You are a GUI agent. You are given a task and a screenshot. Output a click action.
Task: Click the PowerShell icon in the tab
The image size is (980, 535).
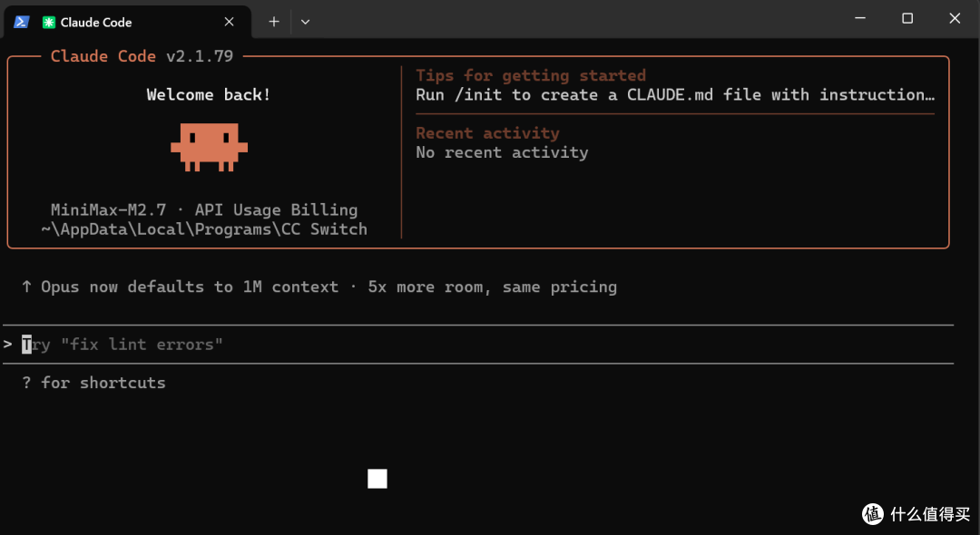tap(22, 22)
